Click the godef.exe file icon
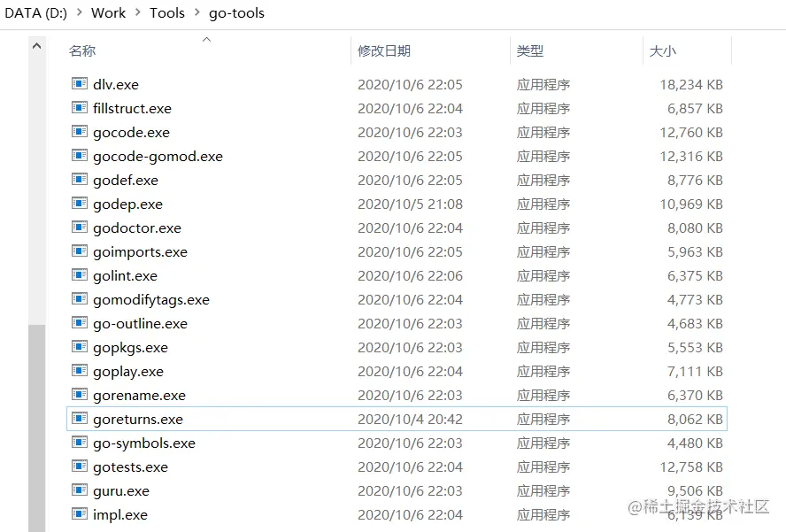 pyautogui.click(x=79, y=179)
